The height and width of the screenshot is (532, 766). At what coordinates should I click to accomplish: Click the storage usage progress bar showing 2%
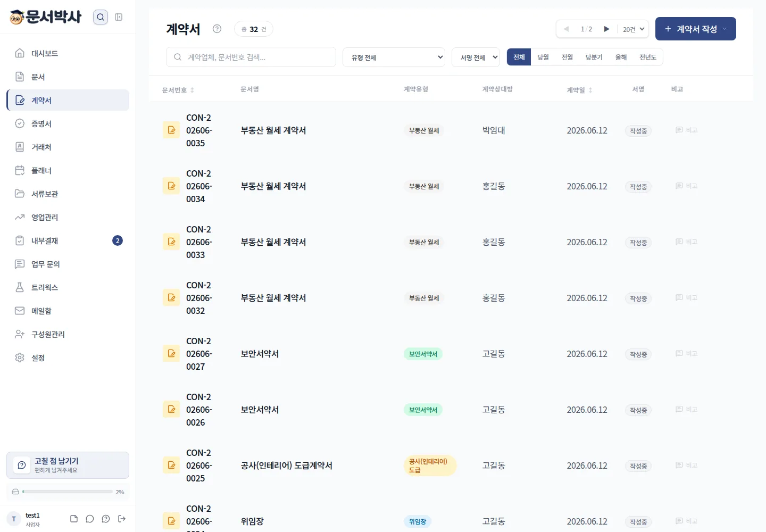68,492
